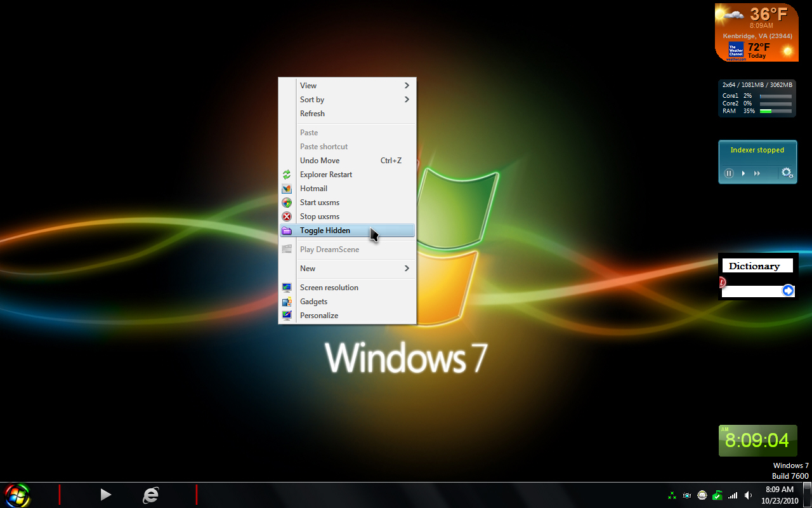Launch Internet Explorer from taskbar
812x508 pixels.
coord(150,495)
